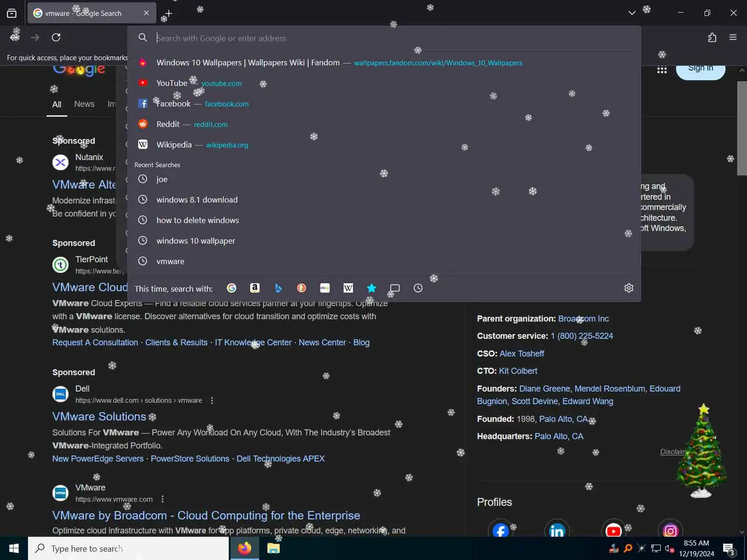This screenshot has height=560, width=747.
Task: Select Reddit suggestion in address dropdown
Action: [384, 124]
